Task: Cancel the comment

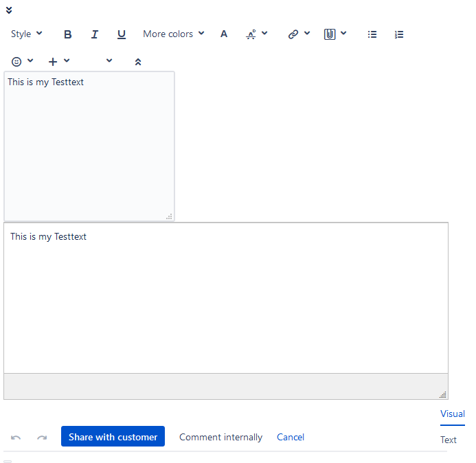Action: point(291,437)
